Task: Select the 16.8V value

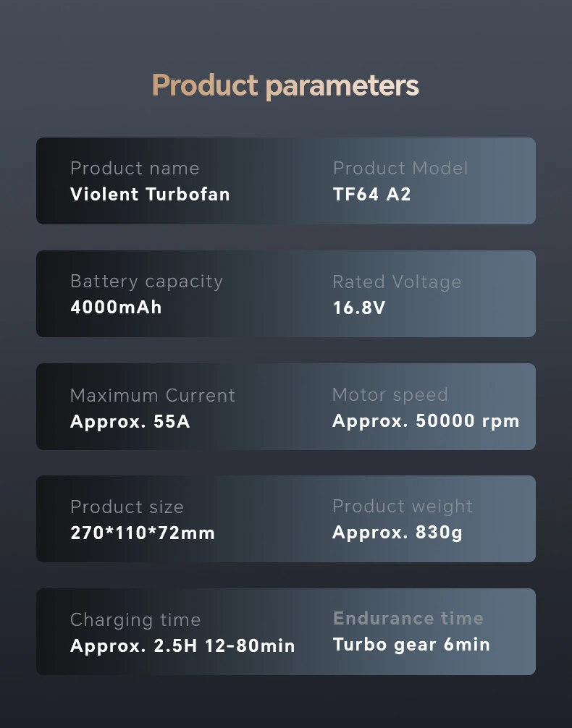Action: [359, 308]
